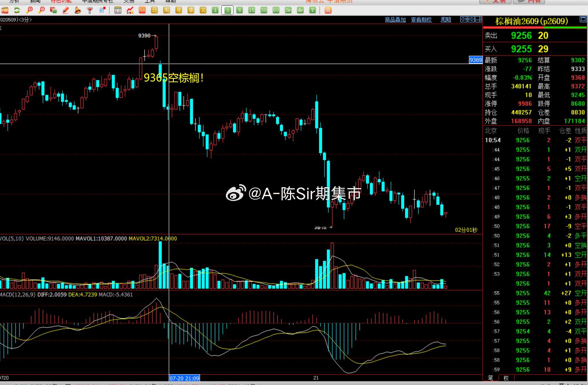Click the 07-20 21:09 time marker
The height and width of the screenshot is (385, 588).
185,378
